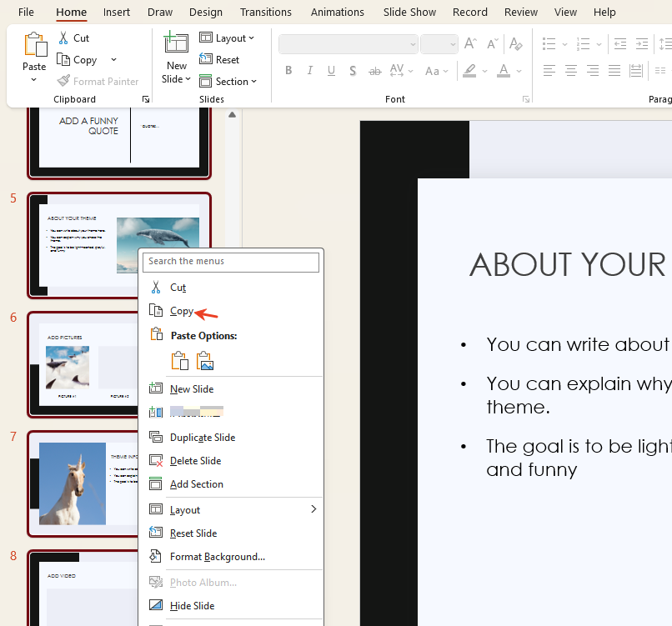Apply Strikethrough formatting
The image size is (672, 626).
[x=374, y=71]
